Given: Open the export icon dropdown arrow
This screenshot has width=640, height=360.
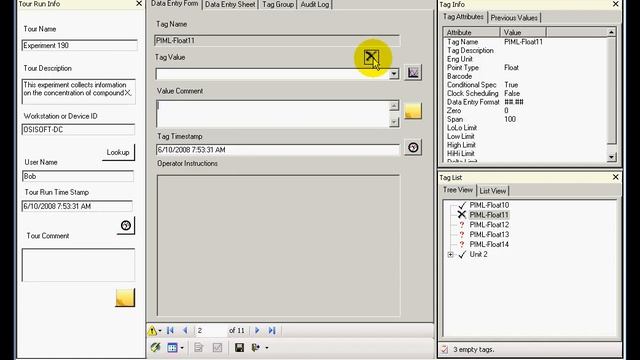Looking at the screenshot, I should tap(267, 348).
